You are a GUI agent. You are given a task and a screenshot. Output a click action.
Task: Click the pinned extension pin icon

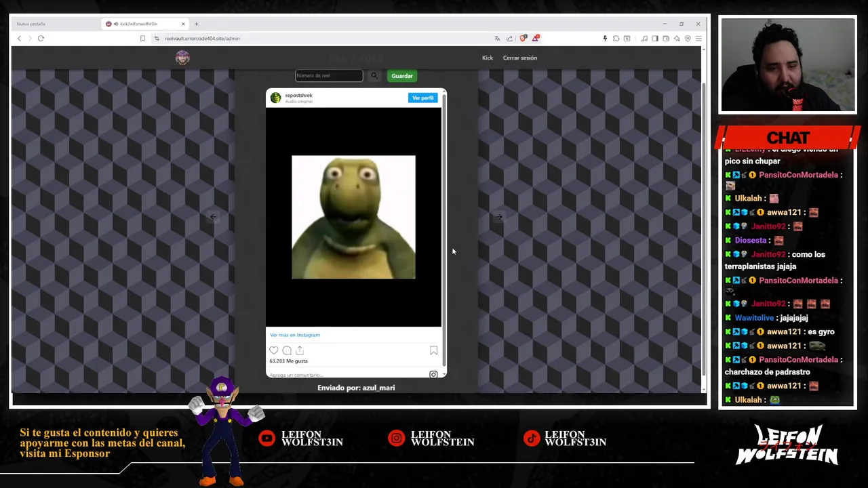pos(605,39)
